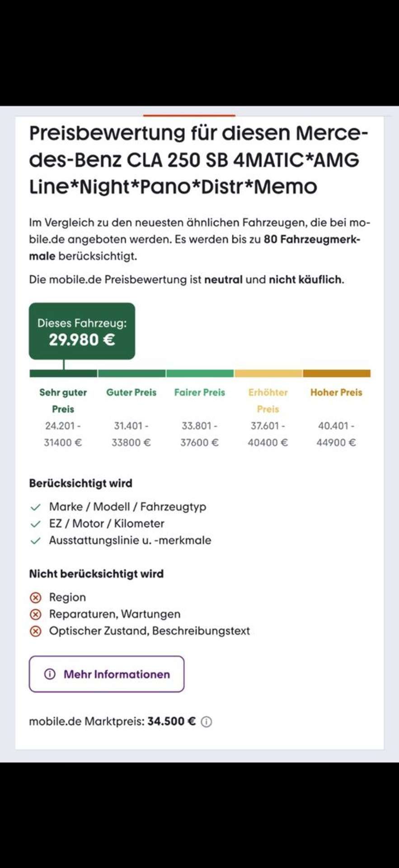Open the Mehr Informationen button

(107, 674)
